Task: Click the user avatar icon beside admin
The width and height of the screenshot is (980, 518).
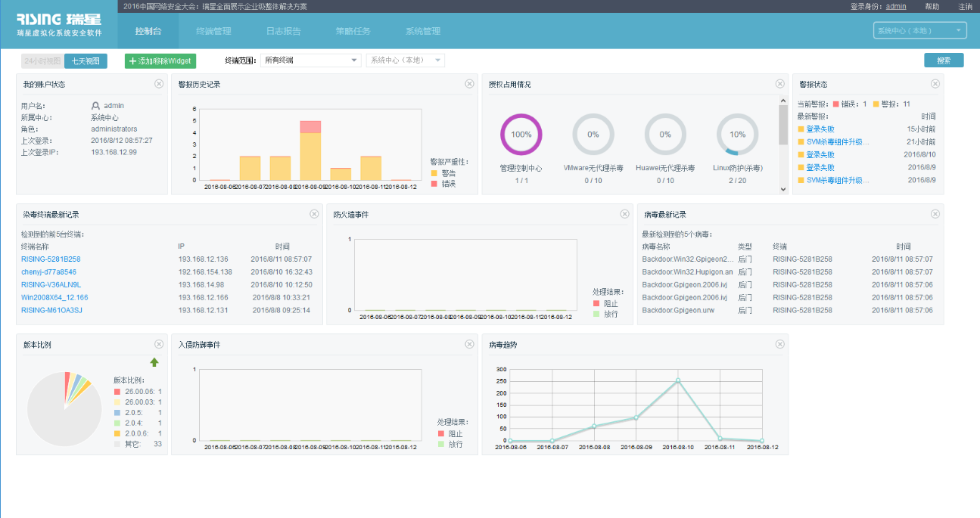Action: (96, 106)
